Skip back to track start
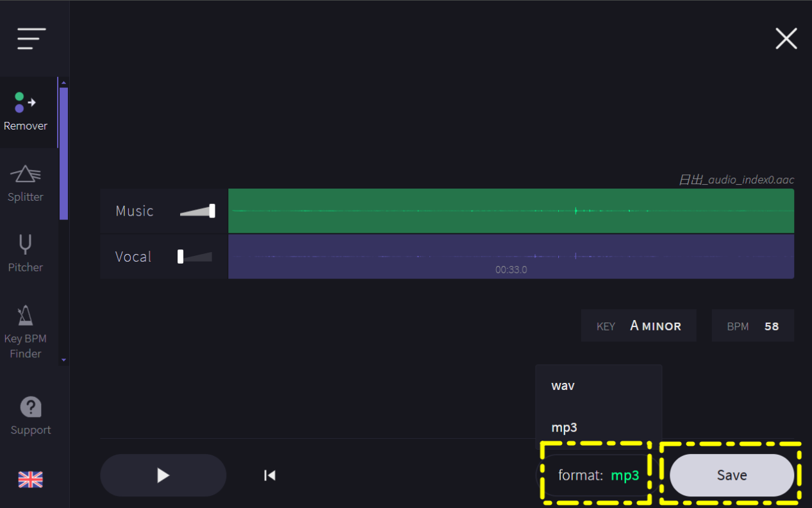 [270, 475]
